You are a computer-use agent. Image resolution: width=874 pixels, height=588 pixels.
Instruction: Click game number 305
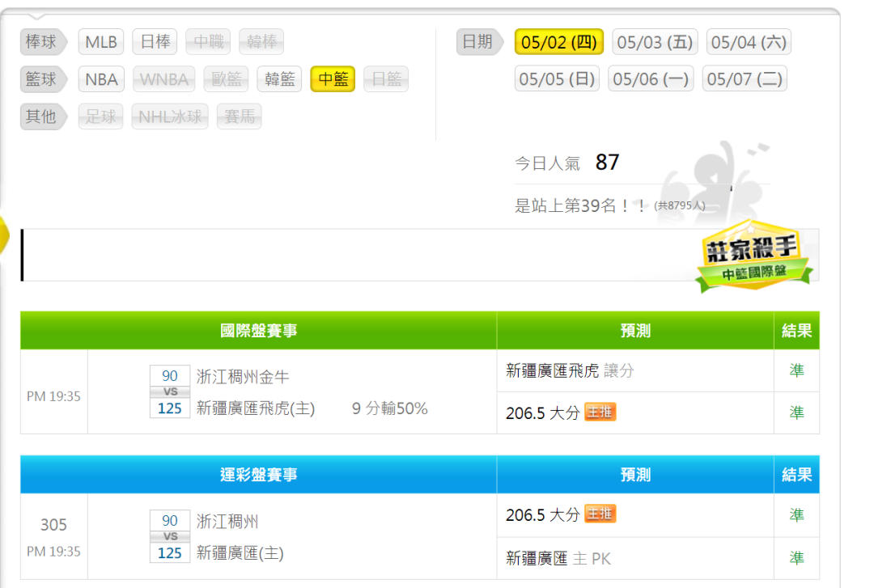[x=53, y=524]
